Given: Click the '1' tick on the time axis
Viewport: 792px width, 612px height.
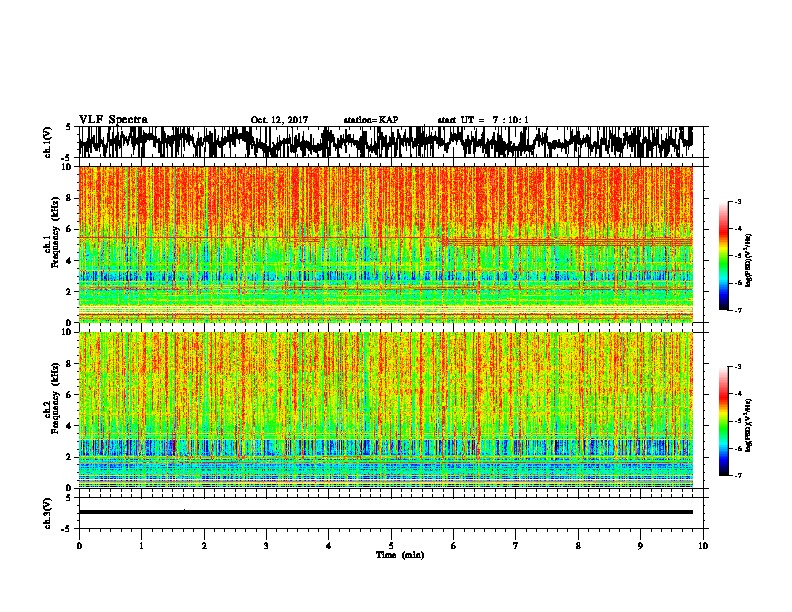Looking at the screenshot, I should click(141, 546).
